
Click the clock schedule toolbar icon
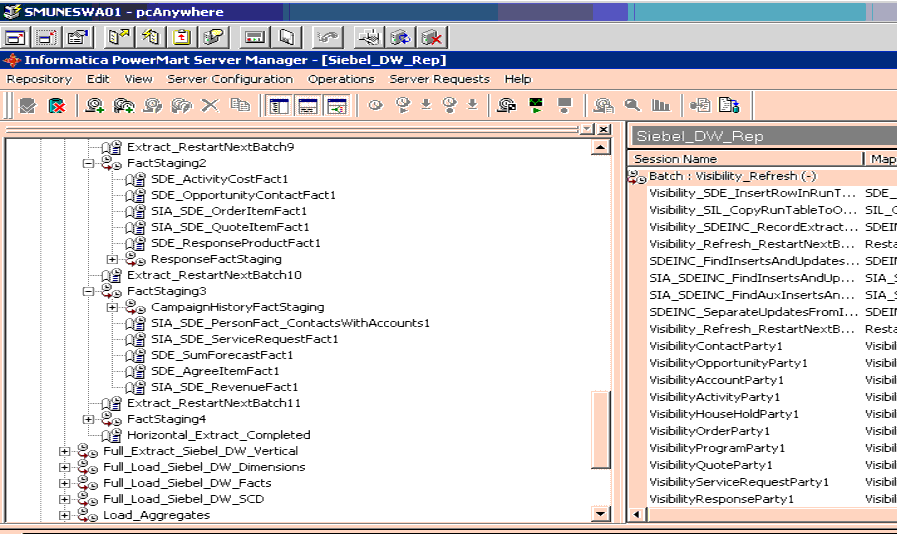tap(375, 105)
